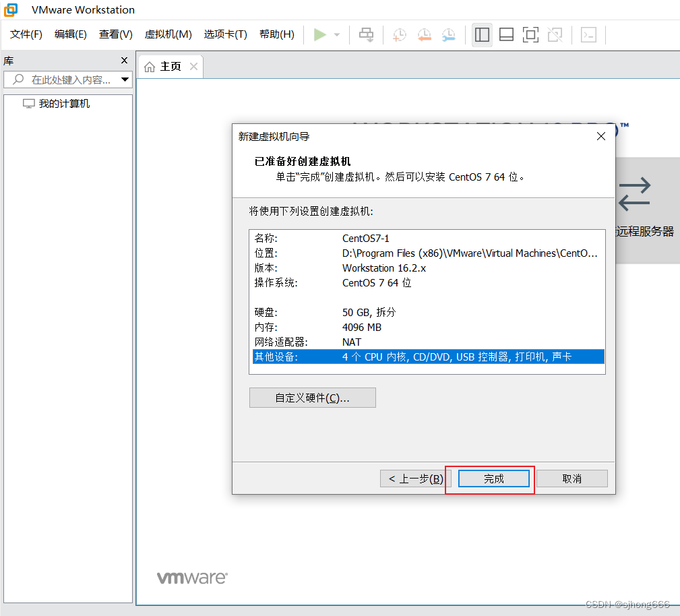Open the power options dropdown arrow

click(337, 34)
